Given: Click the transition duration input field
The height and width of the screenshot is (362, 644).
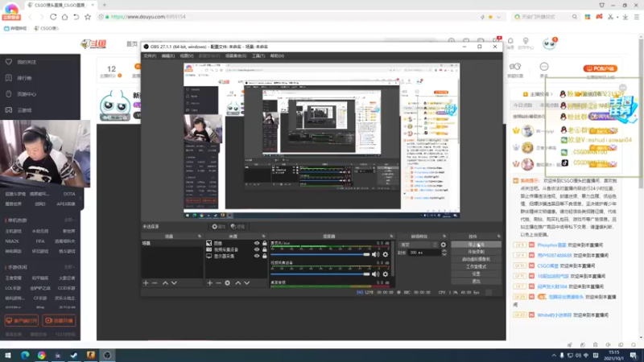Looking at the screenshot, I should pos(424,253).
